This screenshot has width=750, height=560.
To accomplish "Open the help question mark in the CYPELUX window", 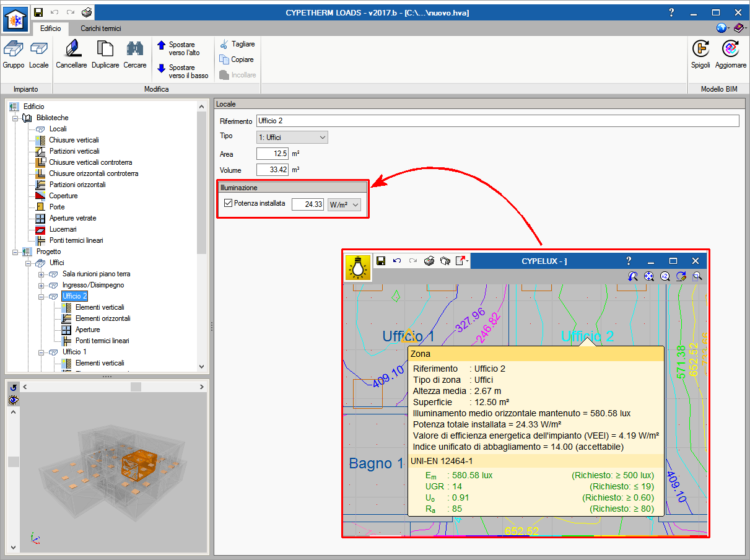I will point(629,261).
